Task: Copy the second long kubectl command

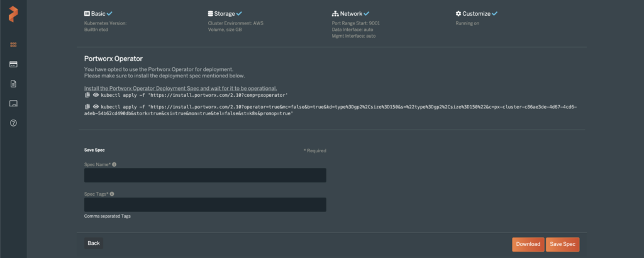Action: tap(87, 108)
